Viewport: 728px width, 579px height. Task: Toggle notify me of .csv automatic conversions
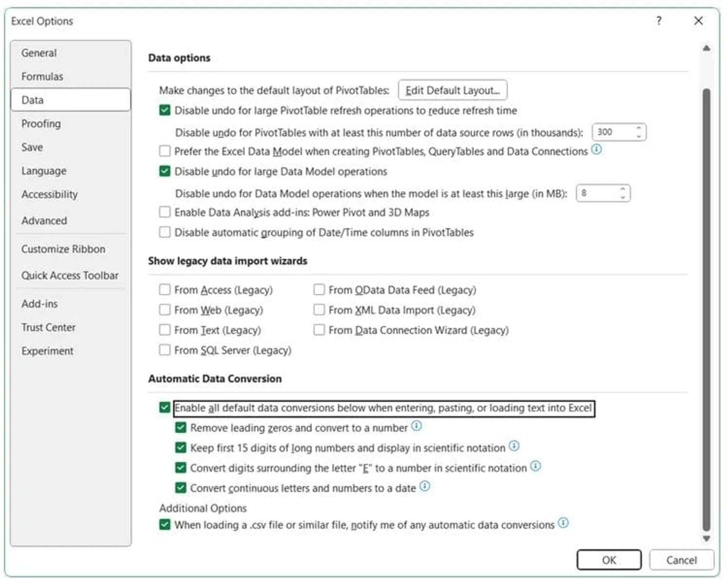[x=165, y=525]
